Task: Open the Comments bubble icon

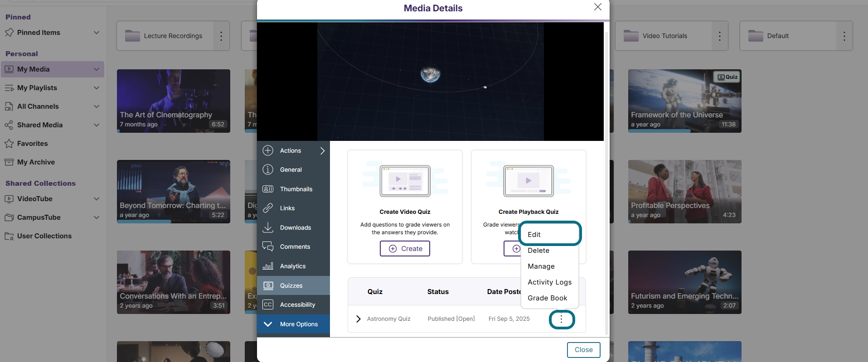Action: pyautogui.click(x=268, y=246)
